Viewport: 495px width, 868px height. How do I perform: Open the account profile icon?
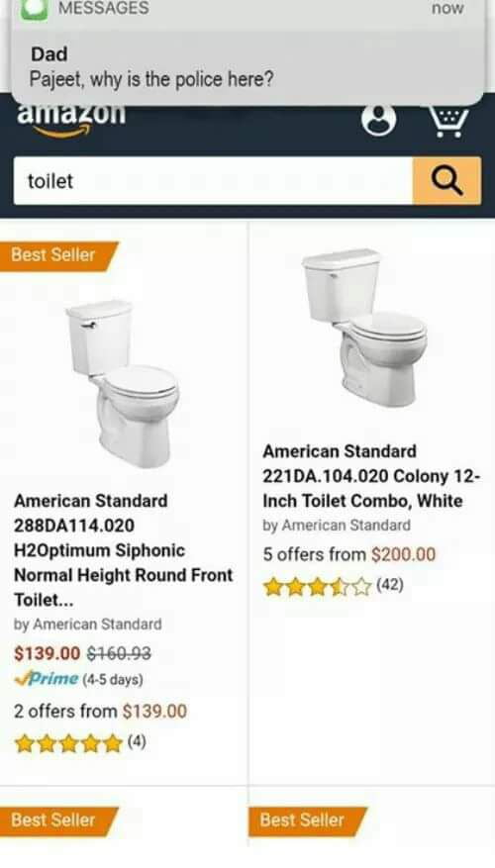379,119
